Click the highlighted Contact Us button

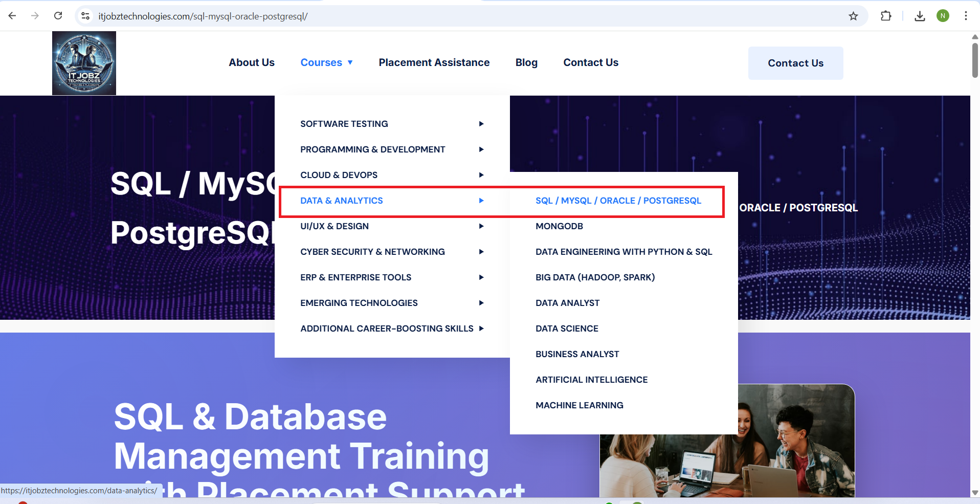[795, 63]
